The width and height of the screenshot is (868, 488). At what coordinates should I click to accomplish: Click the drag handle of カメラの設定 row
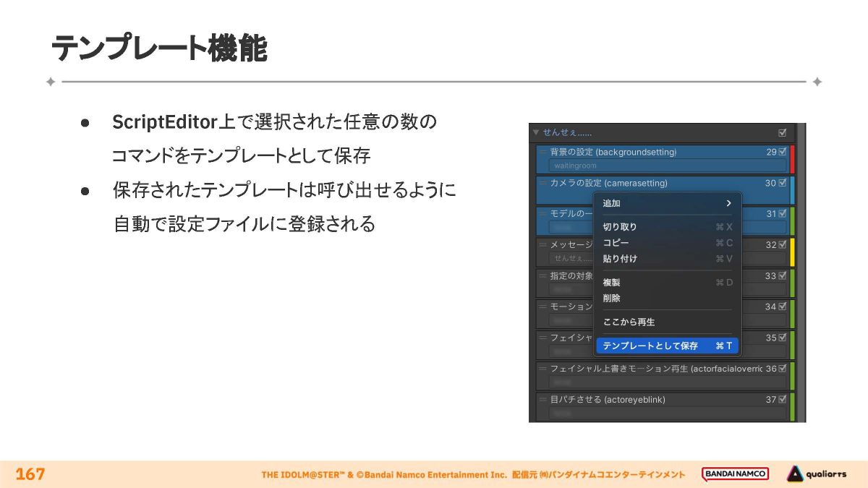click(542, 184)
